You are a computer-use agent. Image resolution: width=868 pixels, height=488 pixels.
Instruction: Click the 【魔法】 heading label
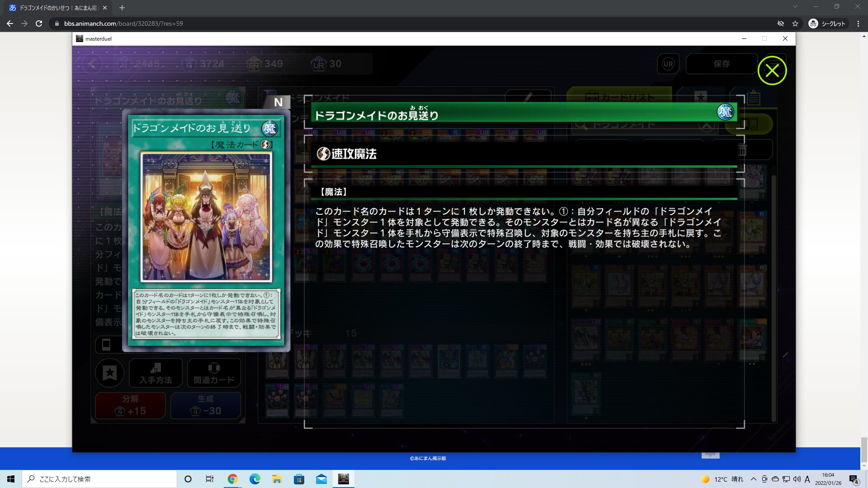pyautogui.click(x=333, y=192)
